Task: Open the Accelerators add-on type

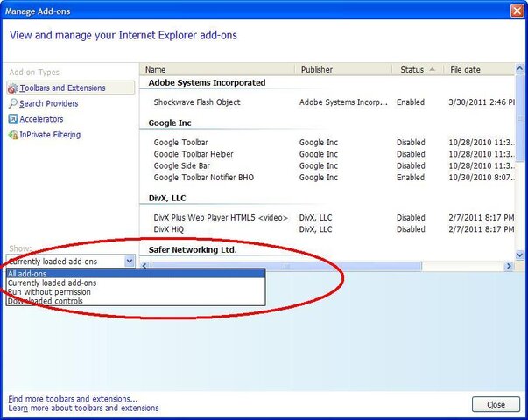Action: pyautogui.click(x=41, y=119)
